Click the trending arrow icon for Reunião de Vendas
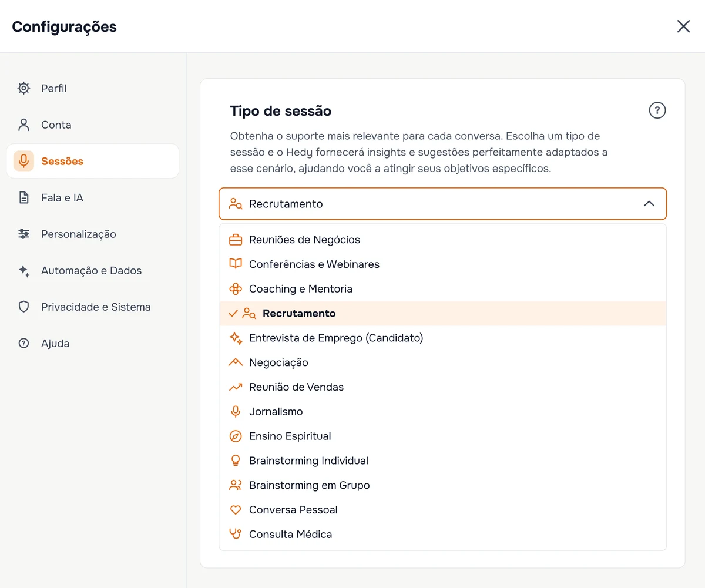 pyautogui.click(x=236, y=387)
